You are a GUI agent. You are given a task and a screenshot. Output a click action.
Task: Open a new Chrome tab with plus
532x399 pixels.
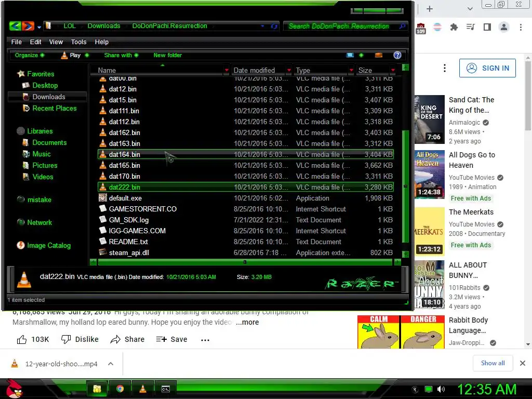(430, 9)
